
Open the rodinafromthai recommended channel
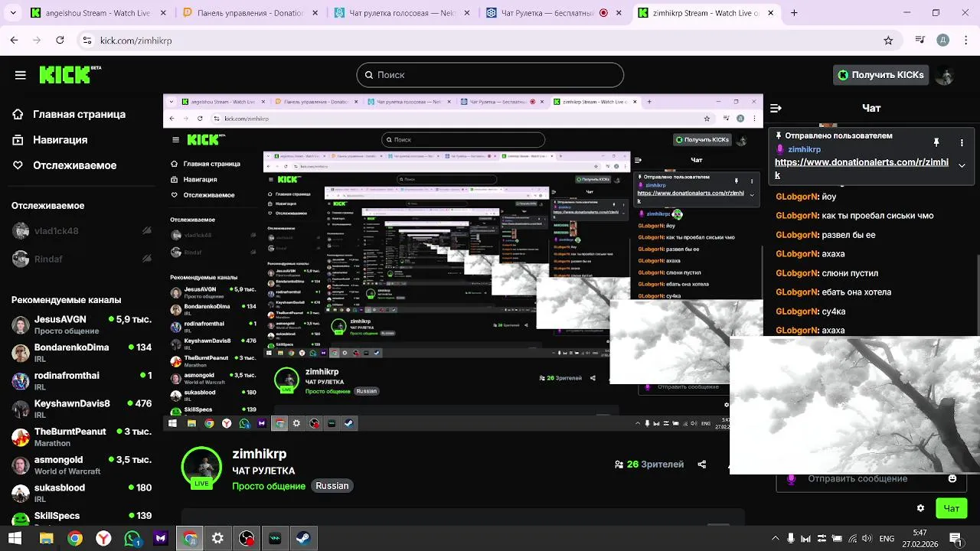(x=81, y=380)
